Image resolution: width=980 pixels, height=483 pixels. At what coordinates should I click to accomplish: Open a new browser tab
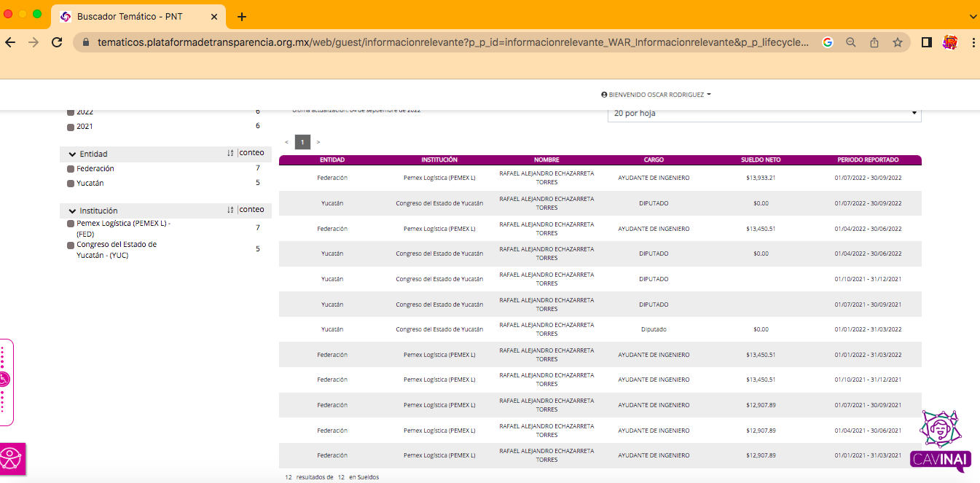point(242,17)
